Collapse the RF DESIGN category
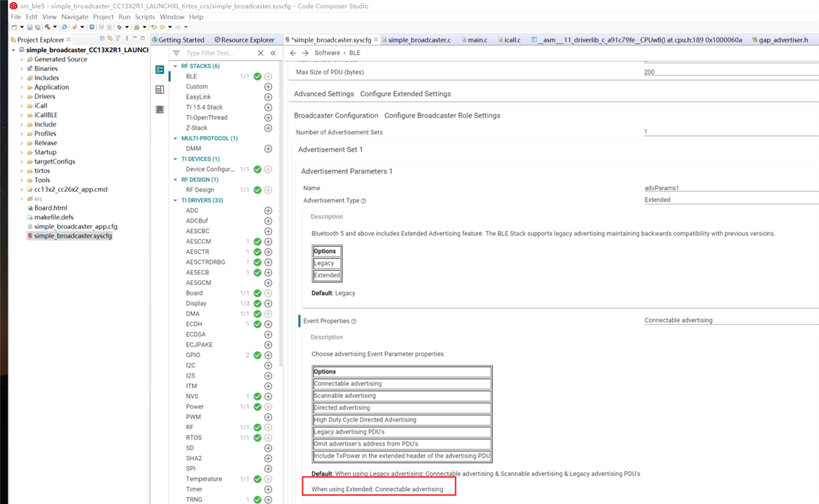The height and width of the screenshot is (504, 819). [176, 180]
